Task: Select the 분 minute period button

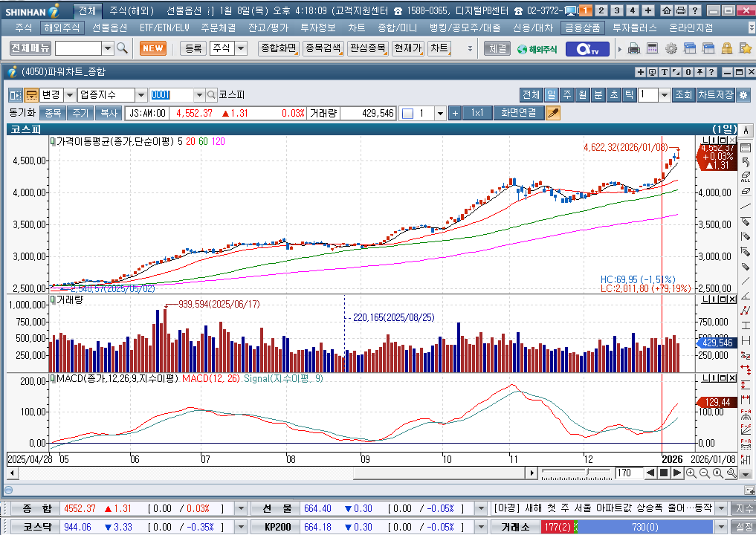Action: pyautogui.click(x=598, y=95)
